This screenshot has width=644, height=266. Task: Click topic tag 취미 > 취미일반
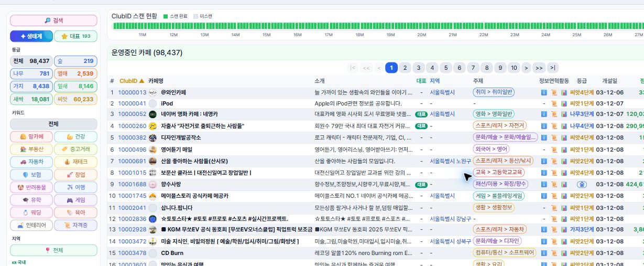pos(494,92)
